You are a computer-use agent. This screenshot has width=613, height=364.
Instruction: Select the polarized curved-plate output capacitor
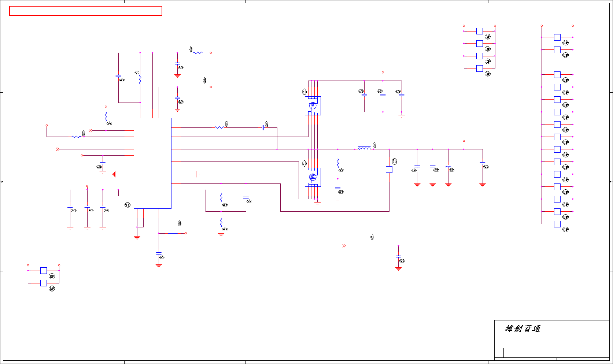click(448, 167)
